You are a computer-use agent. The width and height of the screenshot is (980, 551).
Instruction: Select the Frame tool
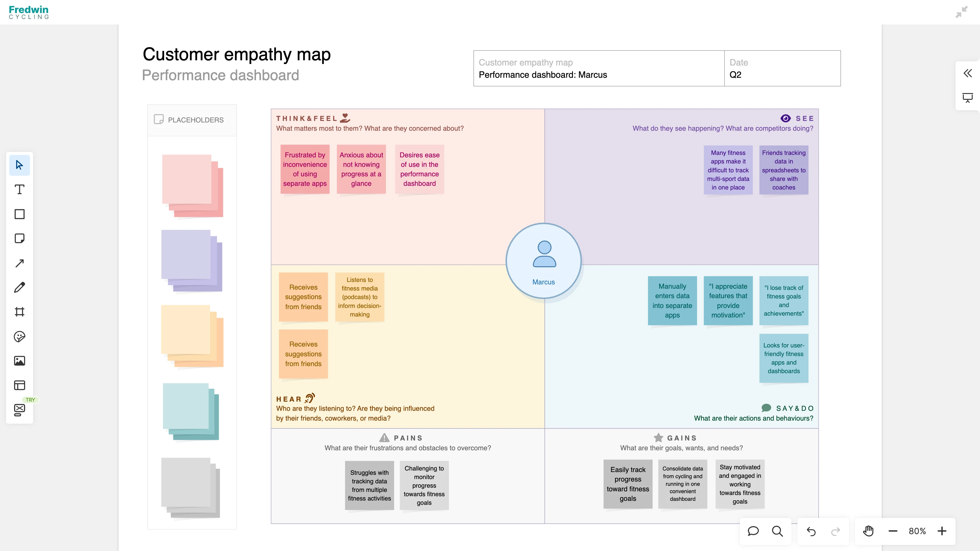coord(19,312)
